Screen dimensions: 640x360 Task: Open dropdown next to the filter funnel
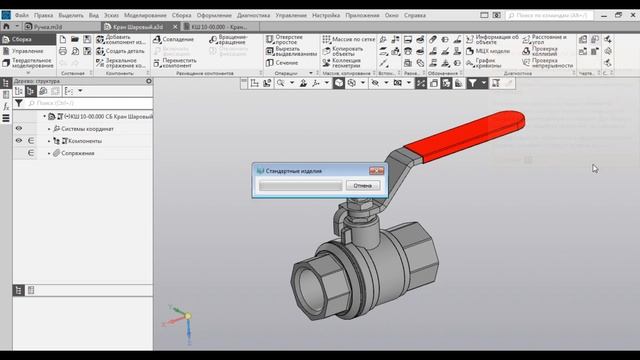click(x=484, y=83)
